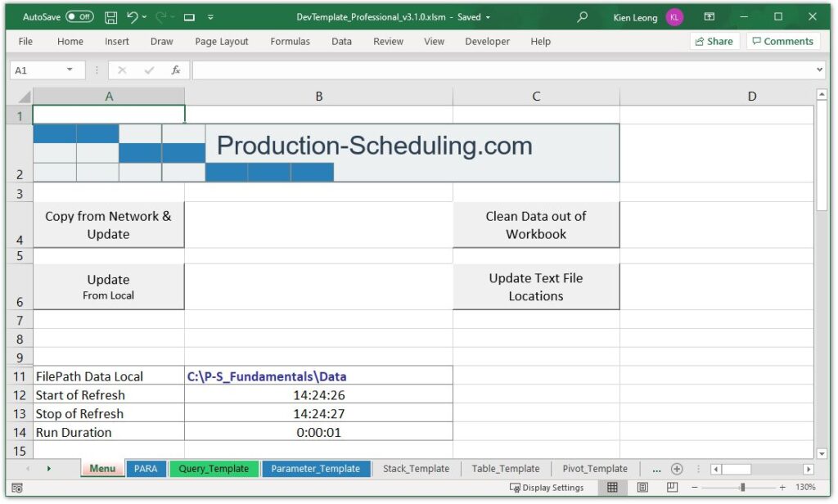Click horizontal scrollbar right arrow

coord(808,470)
